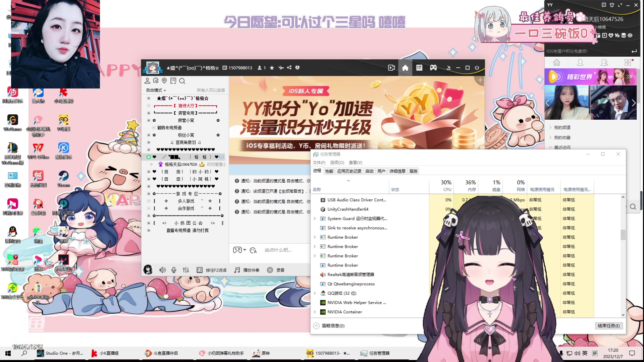The width and height of the screenshot is (644, 362).
Task: Select 粉丝小窝 channel in tree
Action: (186, 135)
